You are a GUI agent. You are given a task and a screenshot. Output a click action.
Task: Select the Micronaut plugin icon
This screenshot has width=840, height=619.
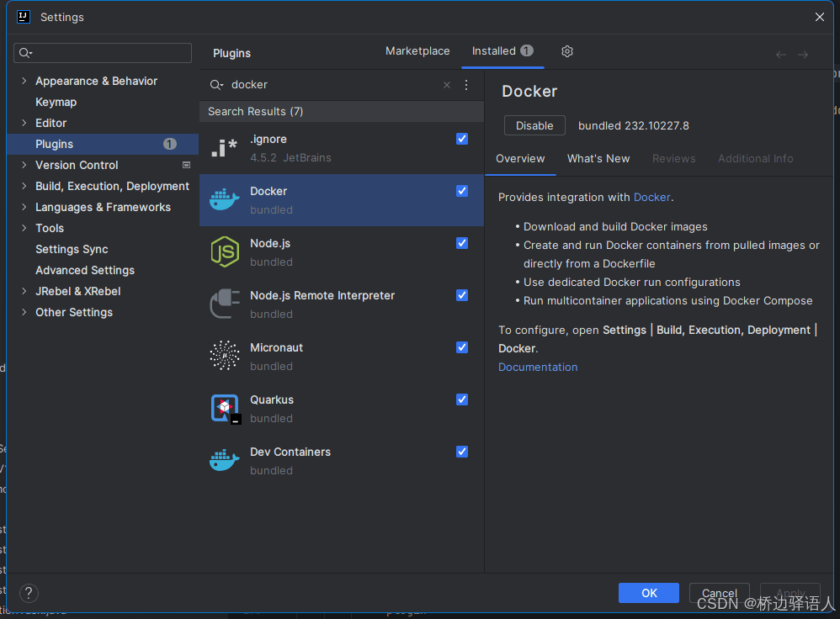(225, 356)
